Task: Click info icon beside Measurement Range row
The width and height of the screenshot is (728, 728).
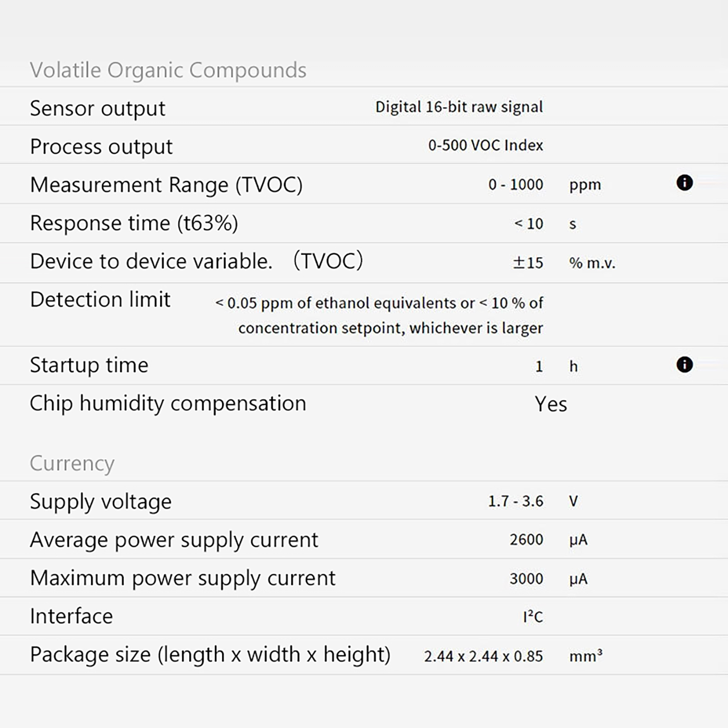Action: click(684, 183)
